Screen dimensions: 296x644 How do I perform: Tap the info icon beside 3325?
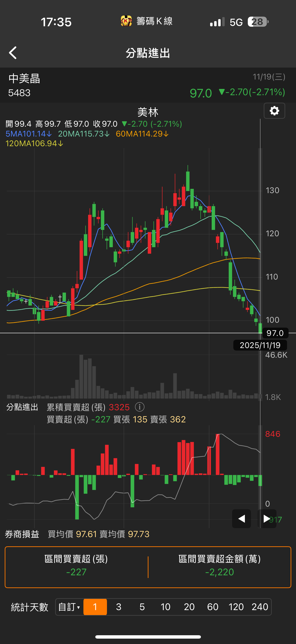[x=139, y=407]
